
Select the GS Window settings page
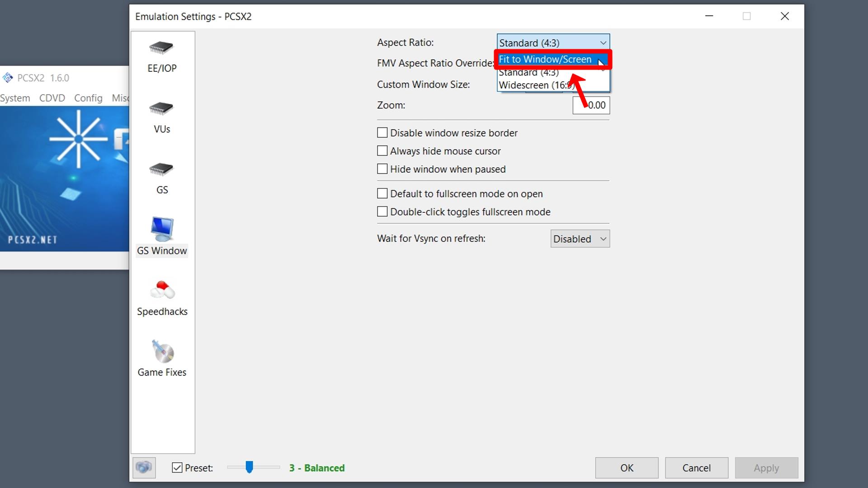point(162,237)
